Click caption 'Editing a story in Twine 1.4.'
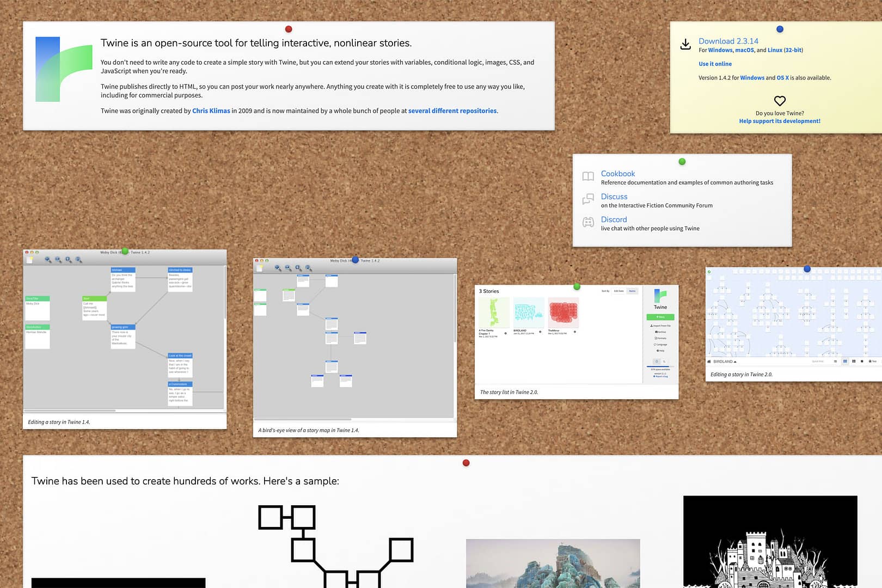 [x=59, y=422]
